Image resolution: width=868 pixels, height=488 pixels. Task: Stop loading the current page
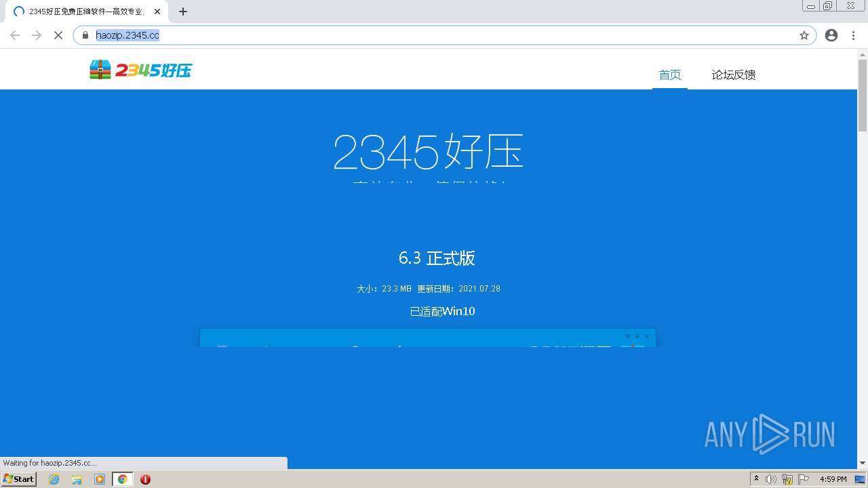(58, 35)
